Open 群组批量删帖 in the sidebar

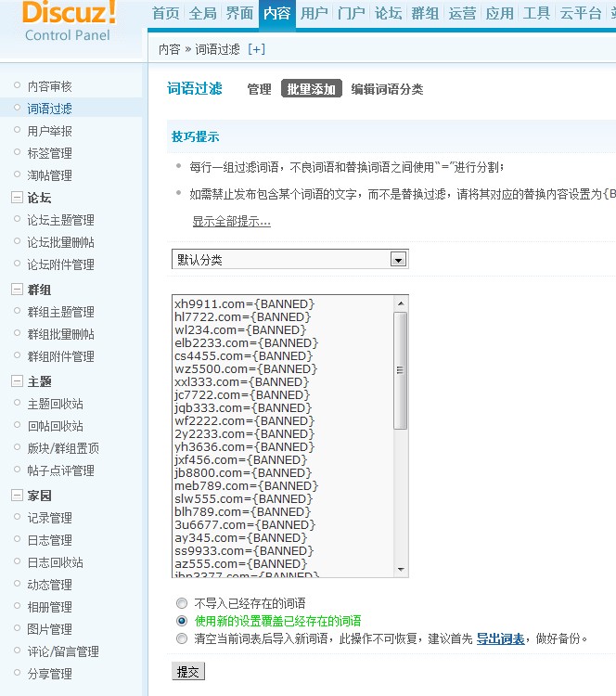[61, 334]
